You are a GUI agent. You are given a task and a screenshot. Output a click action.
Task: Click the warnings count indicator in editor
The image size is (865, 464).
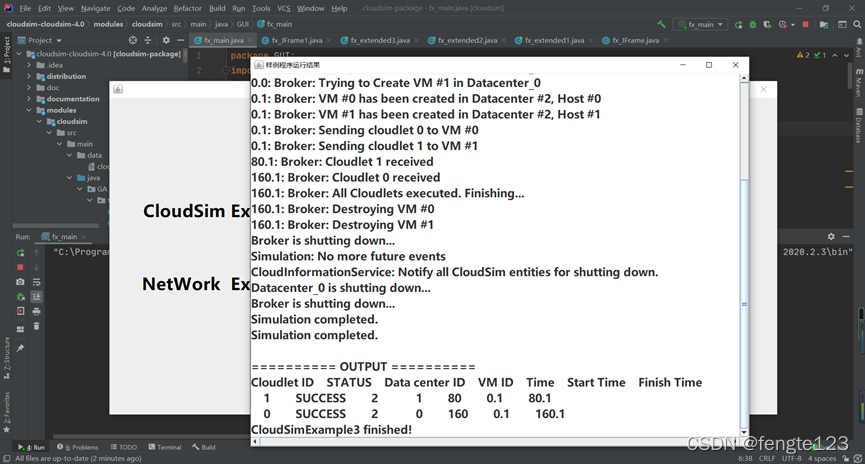(x=803, y=55)
